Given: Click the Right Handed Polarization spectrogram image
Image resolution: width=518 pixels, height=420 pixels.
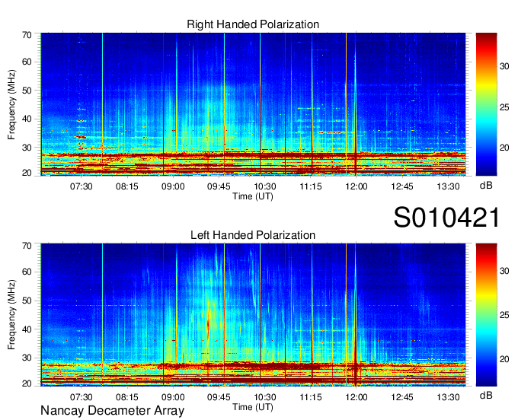Looking at the screenshot, I should pyautogui.click(x=253, y=104).
